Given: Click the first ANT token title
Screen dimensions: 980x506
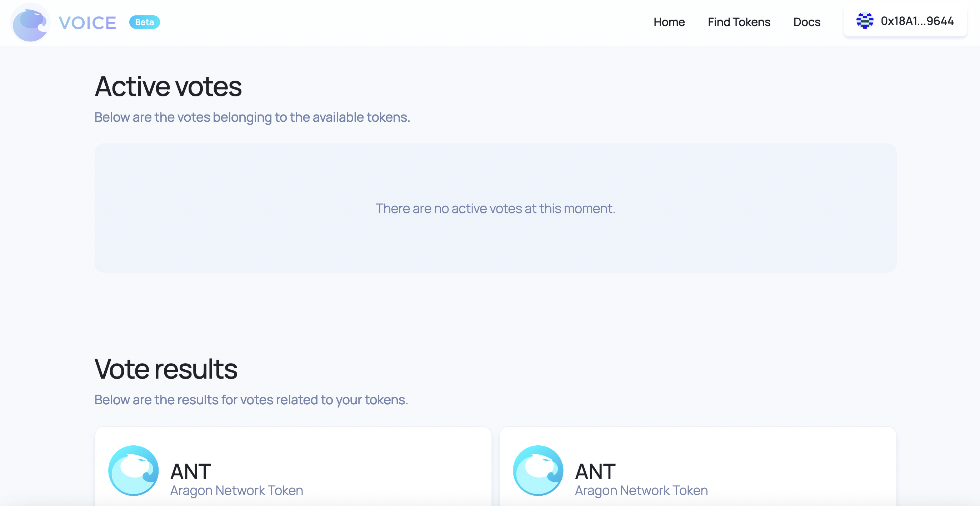Looking at the screenshot, I should (190, 471).
